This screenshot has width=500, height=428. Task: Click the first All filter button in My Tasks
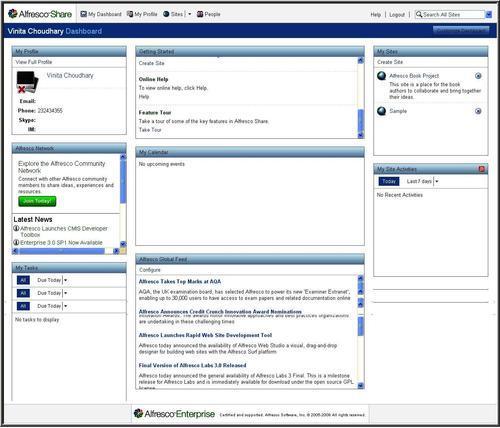pos(23,280)
